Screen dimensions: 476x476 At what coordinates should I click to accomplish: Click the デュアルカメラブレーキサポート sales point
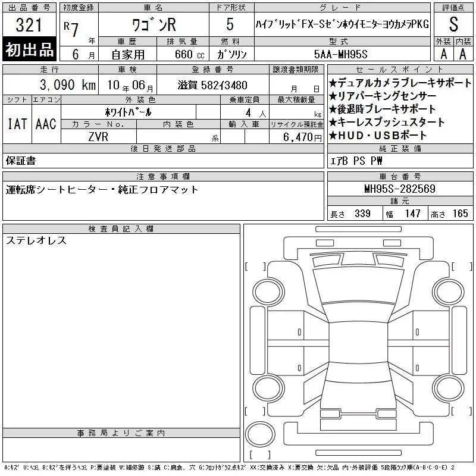click(404, 83)
